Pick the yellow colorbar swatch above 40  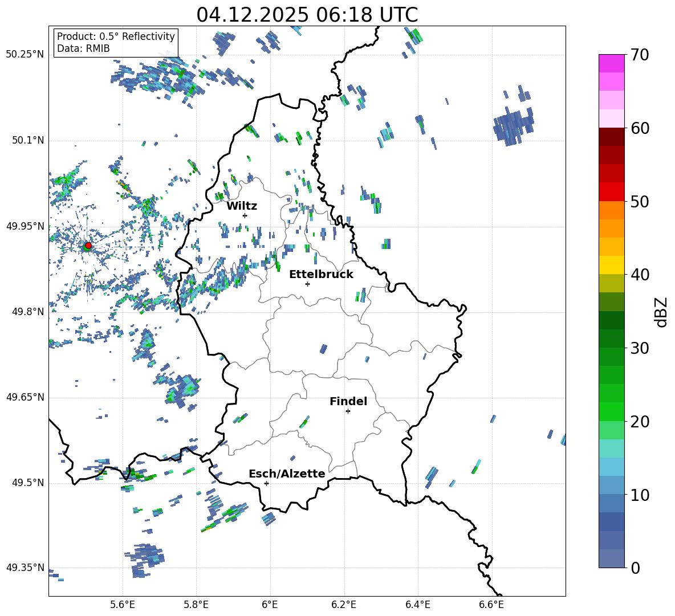[x=612, y=265]
